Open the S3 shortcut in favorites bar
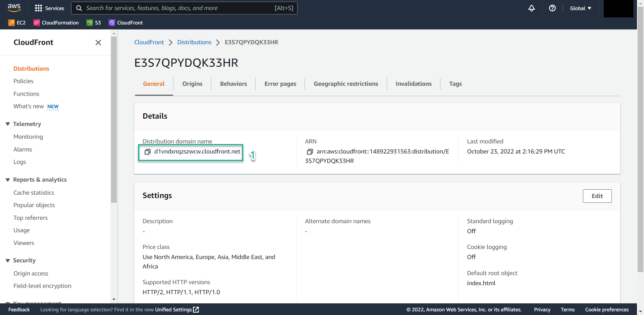This screenshot has width=644, height=315. pos(94,23)
